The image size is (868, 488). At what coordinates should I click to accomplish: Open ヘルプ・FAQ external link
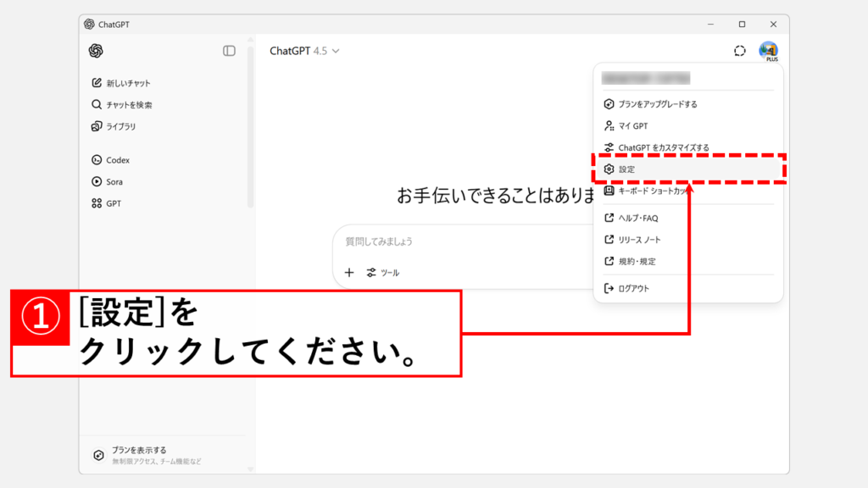[x=637, y=218]
